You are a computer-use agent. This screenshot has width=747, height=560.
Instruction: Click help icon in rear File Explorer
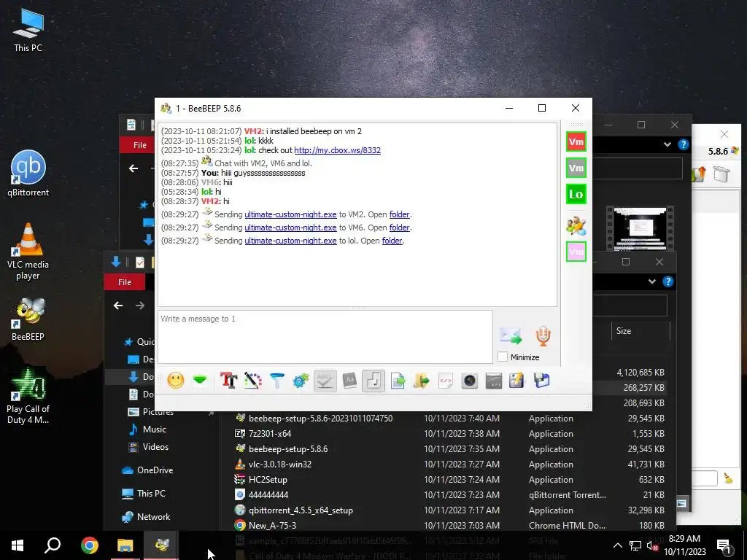click(683, 144)
